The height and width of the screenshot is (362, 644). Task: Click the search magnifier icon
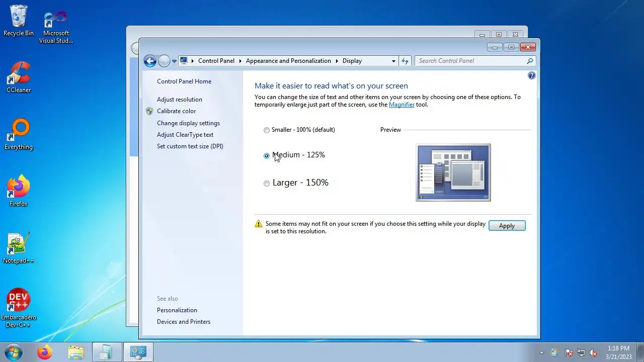(530, 61)
